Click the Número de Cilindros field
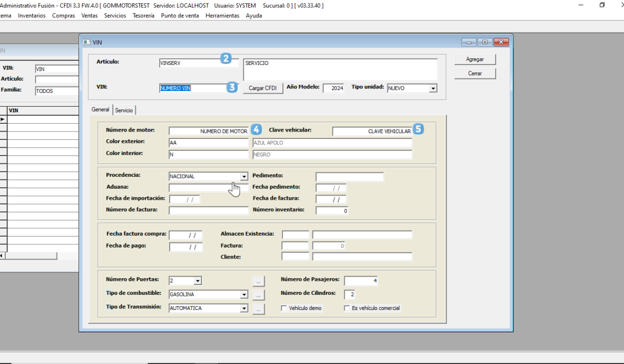Image resolution: width=624 pixels, height=364 pixels. coord(349,295)
